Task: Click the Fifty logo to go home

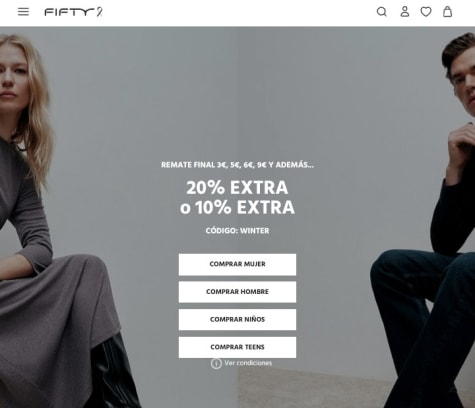Action: tap(73, 12)
